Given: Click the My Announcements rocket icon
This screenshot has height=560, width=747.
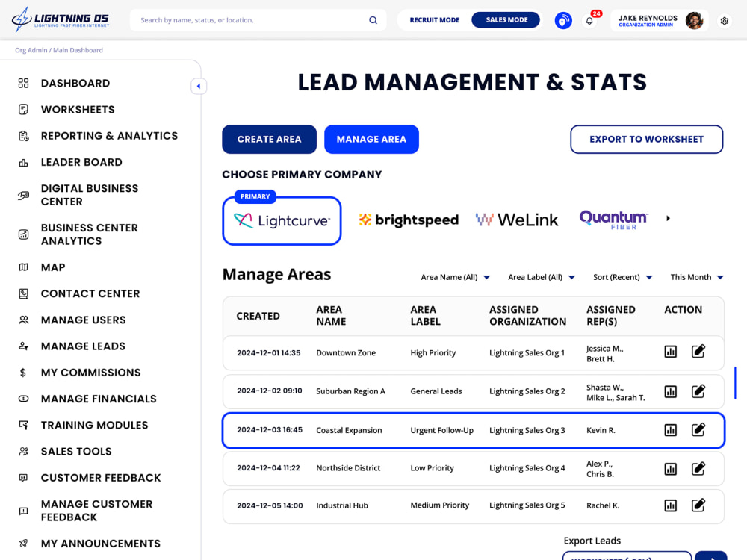Looking at the screenshot, I should point(23,543).
